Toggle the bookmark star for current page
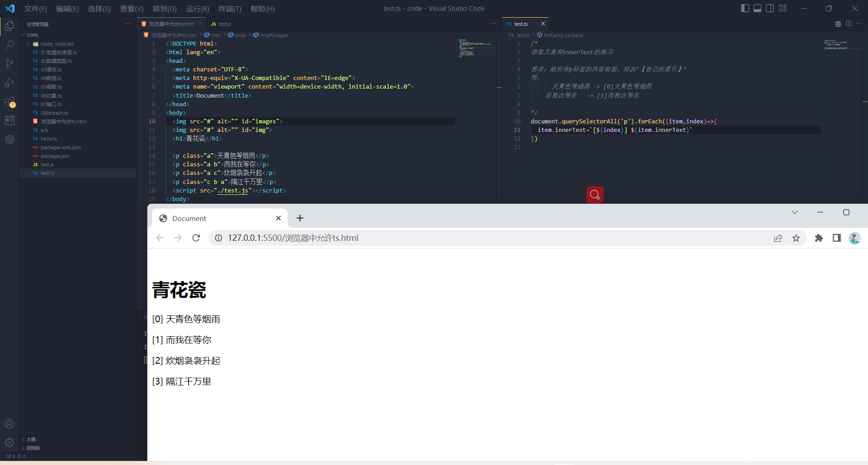Viewport: 868px width, 465px height. (x=796, y=238)
